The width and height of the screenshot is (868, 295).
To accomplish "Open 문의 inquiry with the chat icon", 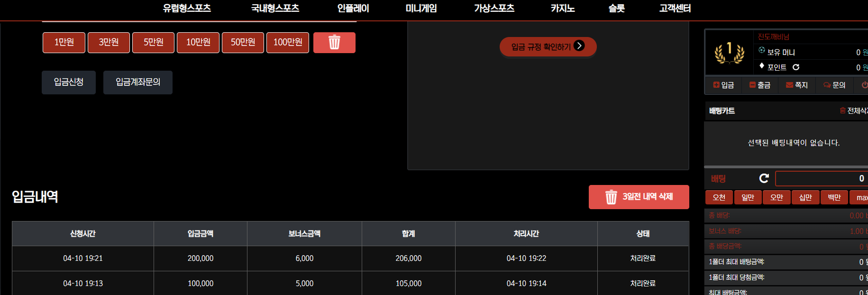I will click(827, 85).
